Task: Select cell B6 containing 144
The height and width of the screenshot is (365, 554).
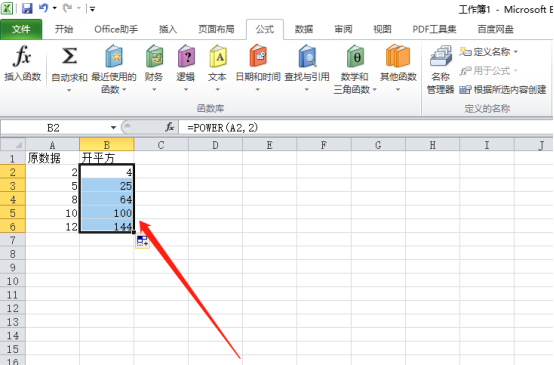Action: [107, 226]
